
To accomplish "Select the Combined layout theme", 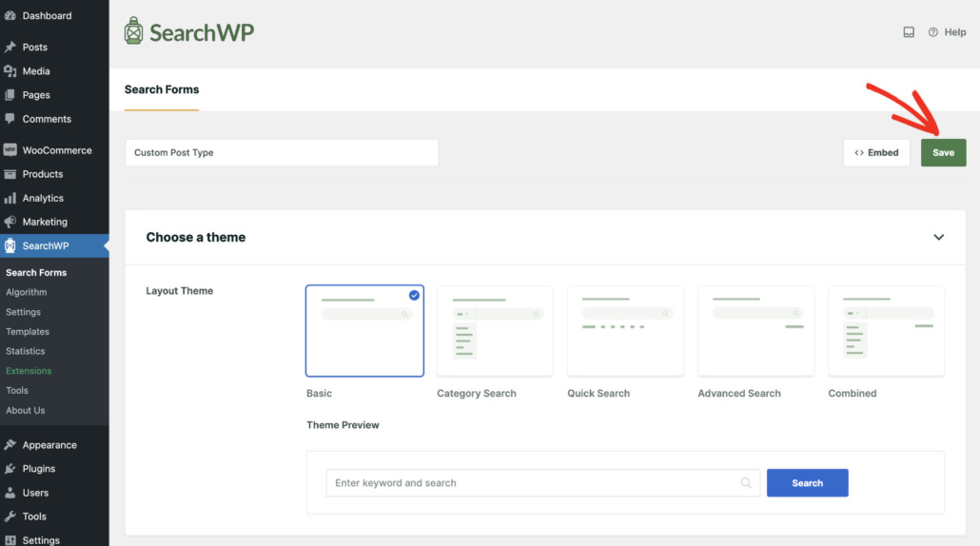I will coord(886,331).
